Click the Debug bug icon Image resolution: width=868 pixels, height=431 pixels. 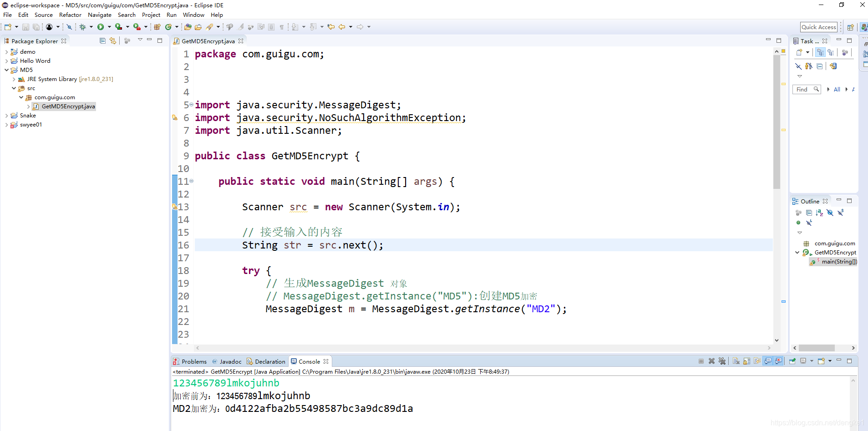click(82, 27)
